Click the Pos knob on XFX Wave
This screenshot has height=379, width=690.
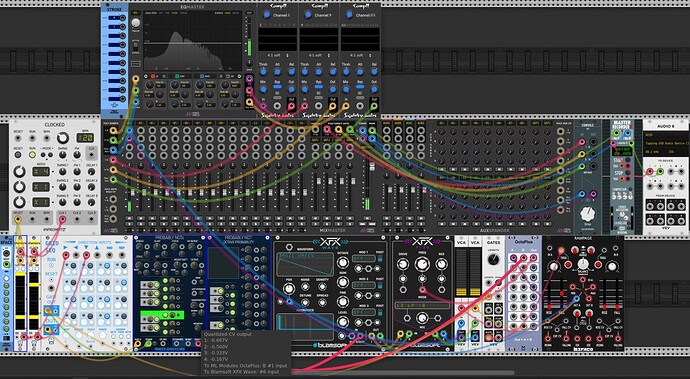pos(288,289)
